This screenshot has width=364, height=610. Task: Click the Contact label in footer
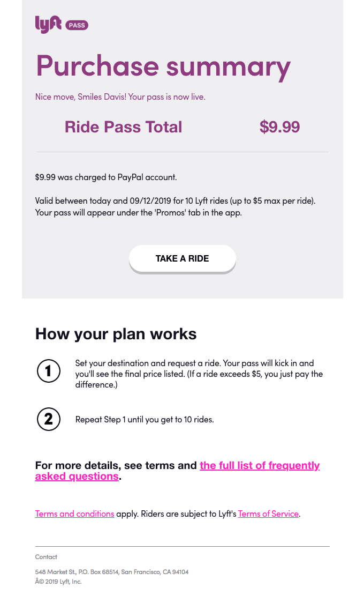click(x=46, y=557)
